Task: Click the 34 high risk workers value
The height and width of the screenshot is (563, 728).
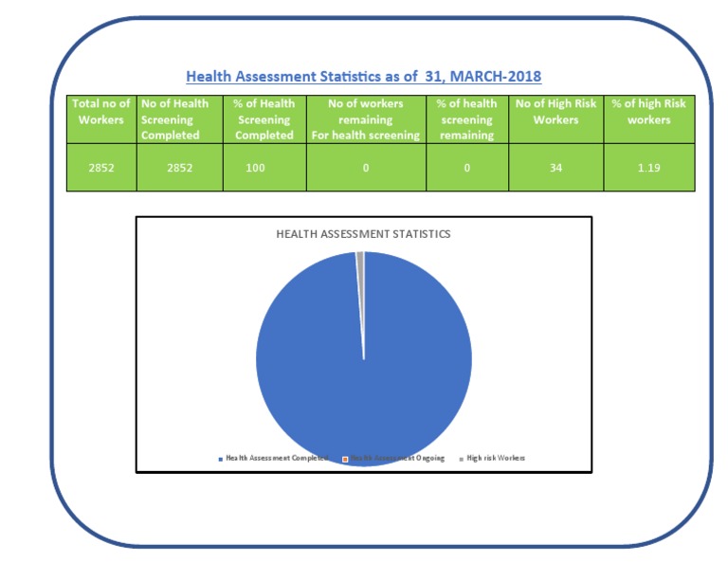Action: point(555,168)
